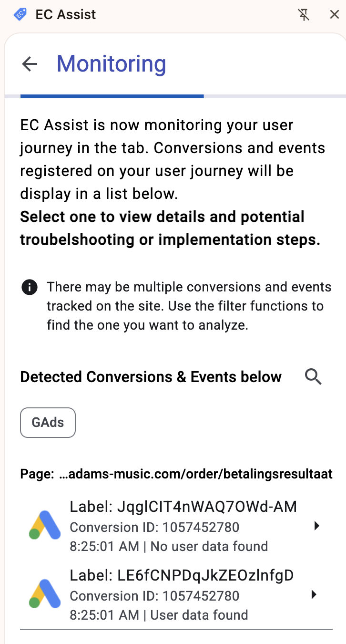The height and width of the screenshot is (644, 346).
Task: Go back using the left arrow
Action: pyautogui.click(x=30, y=64)
